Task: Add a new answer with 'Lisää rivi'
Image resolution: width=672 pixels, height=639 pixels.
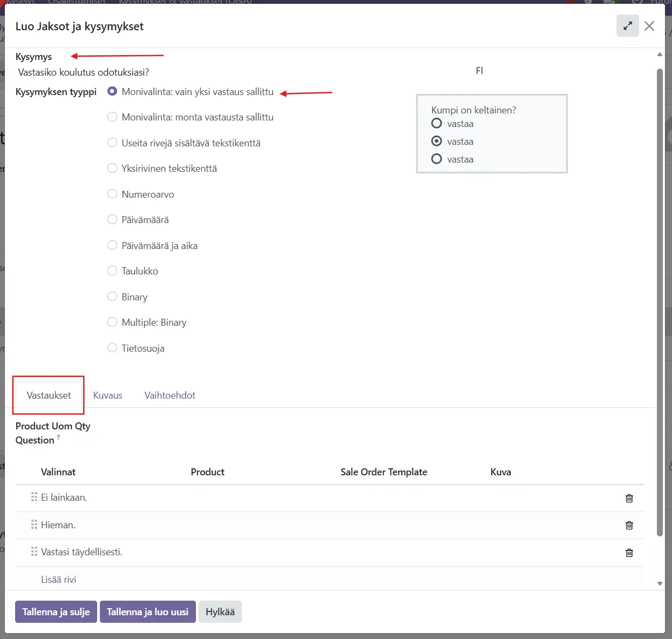Action: coord(58,580)
